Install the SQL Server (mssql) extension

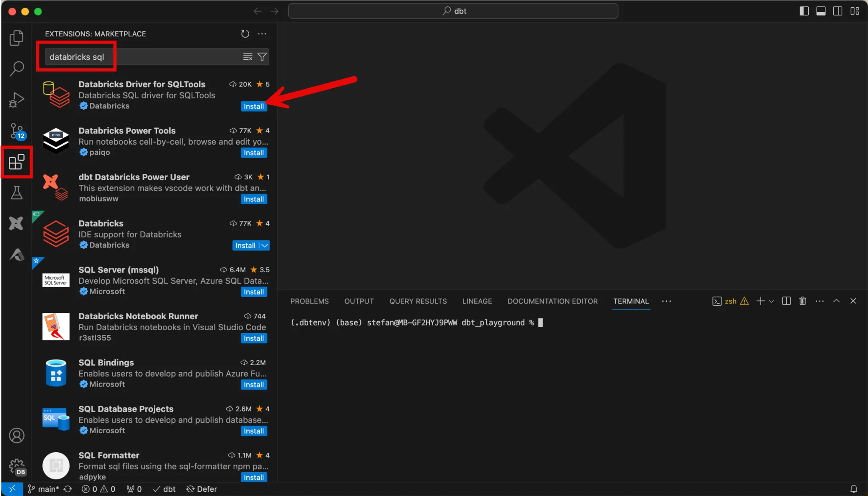[x=253, y=292]
